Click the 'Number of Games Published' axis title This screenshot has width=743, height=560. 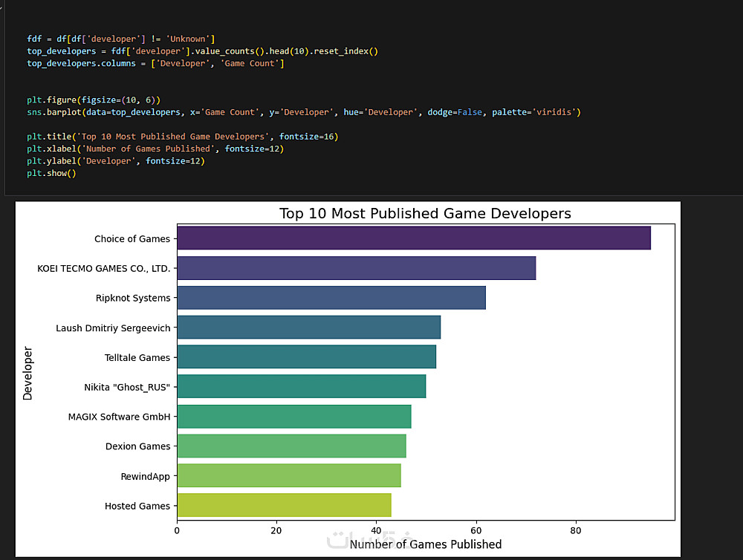tap(426, 544)
